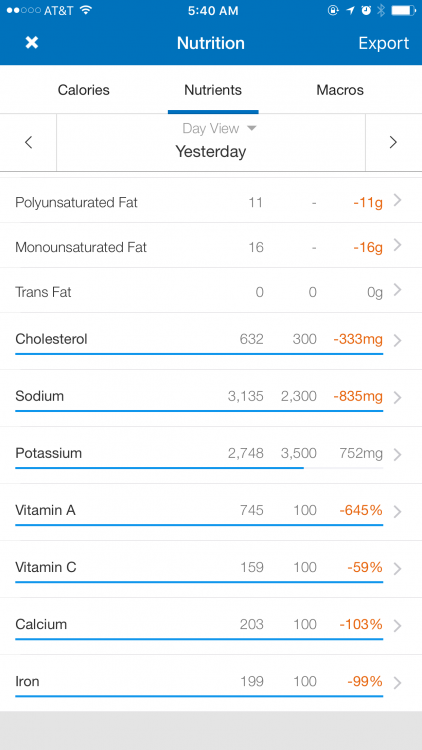This screenshot has height=750, width=422.
Task: Switch to the Calories tab
Action: 84,90
